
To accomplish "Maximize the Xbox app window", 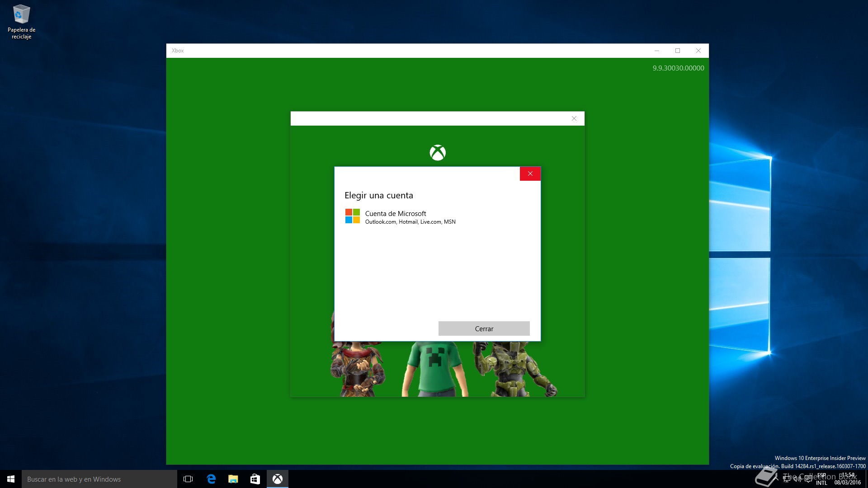I will [x=678, y=51].
